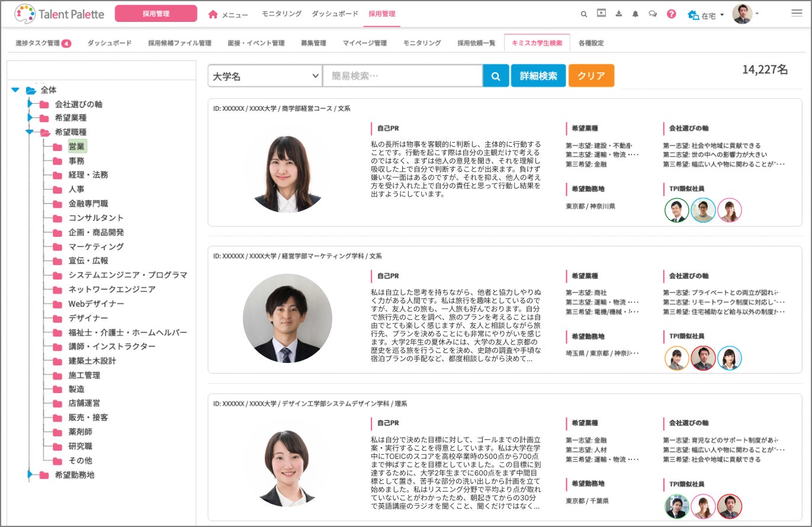Select マーケティング in the job type tree

click(x=96, y=246)
